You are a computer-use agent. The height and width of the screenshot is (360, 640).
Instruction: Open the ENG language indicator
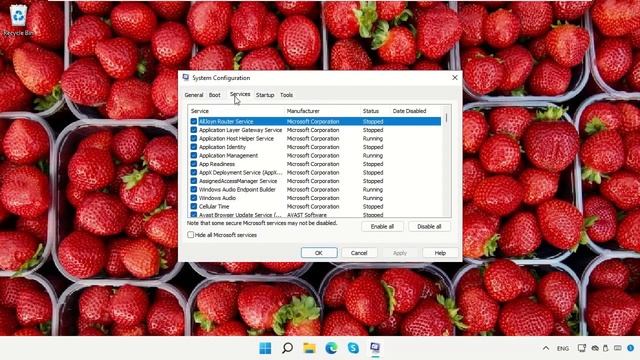(563, 348)
